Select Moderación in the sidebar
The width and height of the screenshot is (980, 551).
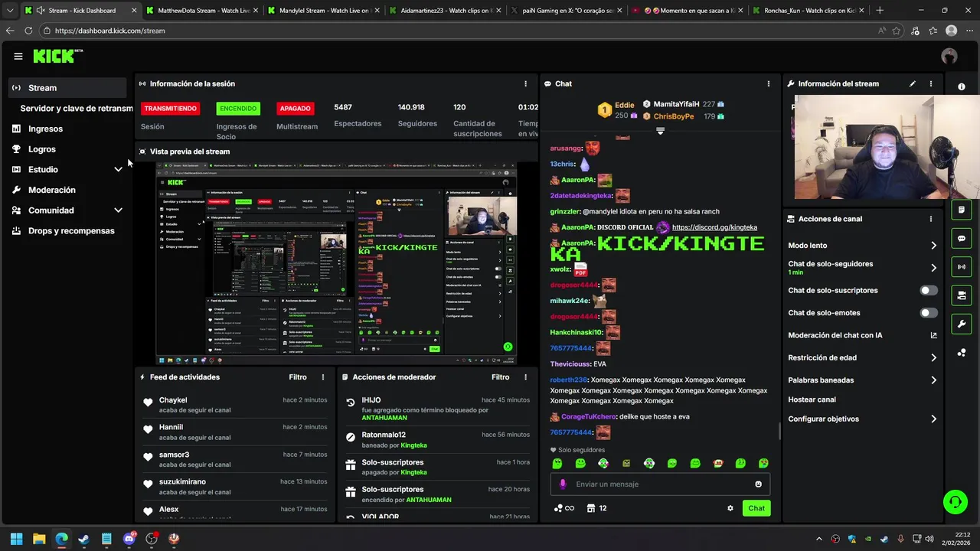coord(67,190)
